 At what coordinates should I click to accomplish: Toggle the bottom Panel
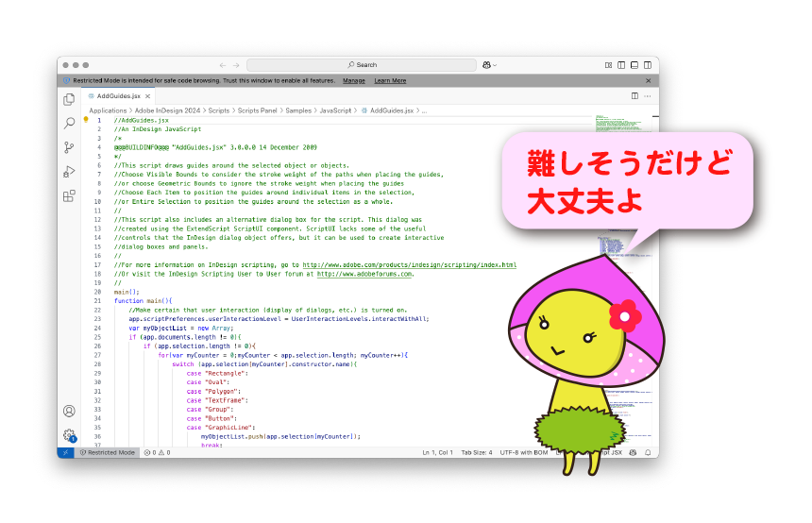click(x=634, y=65)
